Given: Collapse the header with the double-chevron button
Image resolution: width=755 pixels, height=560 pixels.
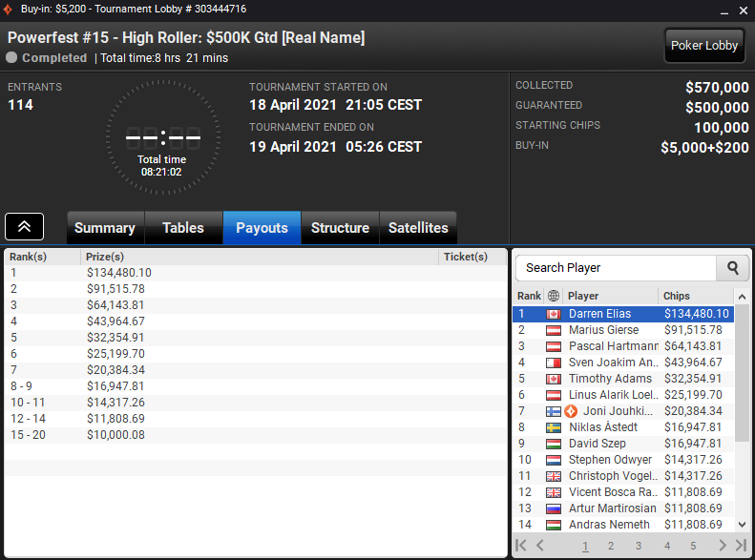Looking at the screenshot, I should [24, 227].
